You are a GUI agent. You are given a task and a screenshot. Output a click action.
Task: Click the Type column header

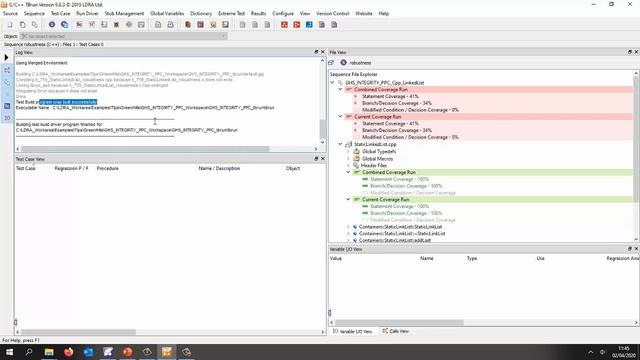coord(472,258)
